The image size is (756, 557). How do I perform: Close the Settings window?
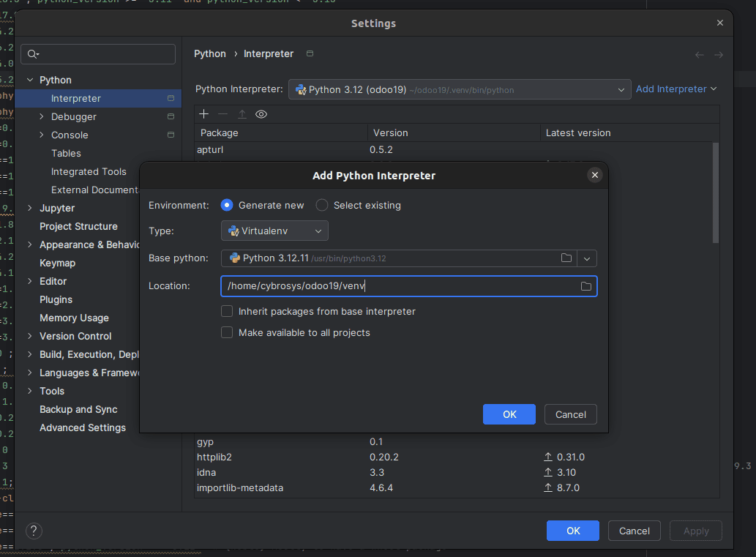720,23
